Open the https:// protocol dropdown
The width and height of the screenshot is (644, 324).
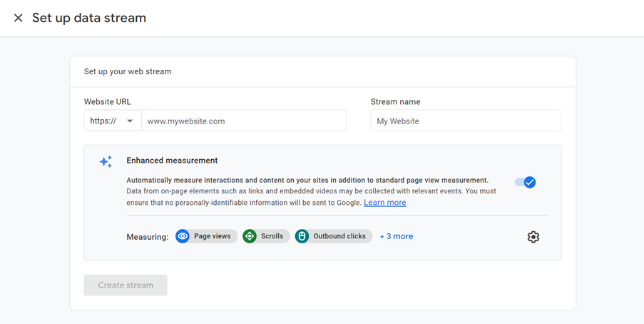[112, 121]
